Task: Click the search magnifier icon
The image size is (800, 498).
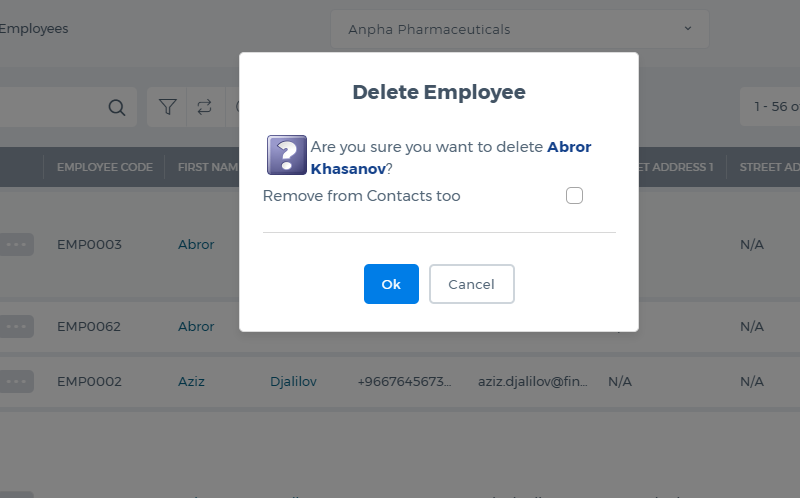Action: pos(117,107)
